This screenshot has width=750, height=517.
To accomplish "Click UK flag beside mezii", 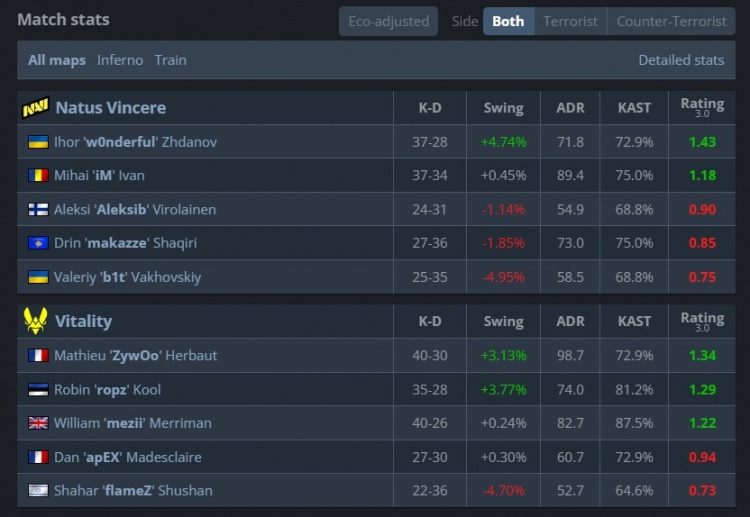I will [38, 423].
